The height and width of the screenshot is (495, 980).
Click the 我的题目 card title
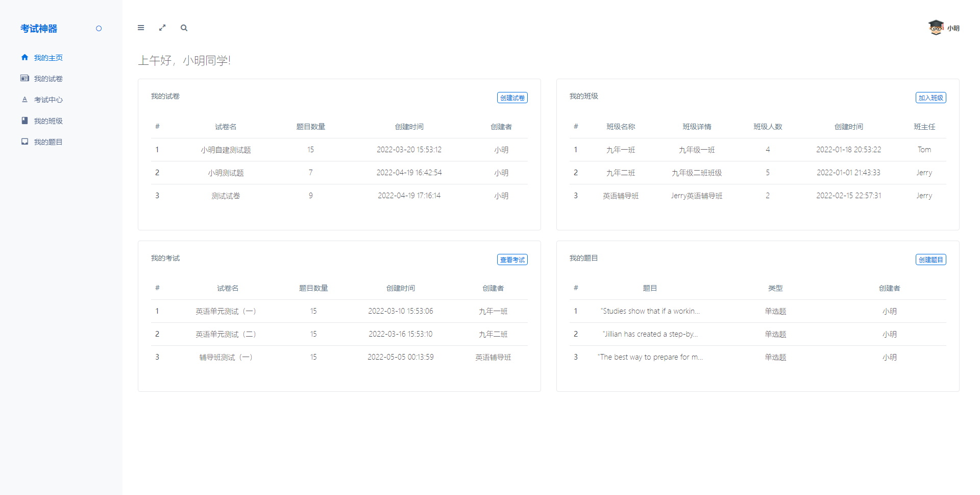pyautogui.click(x=584, y=258)
